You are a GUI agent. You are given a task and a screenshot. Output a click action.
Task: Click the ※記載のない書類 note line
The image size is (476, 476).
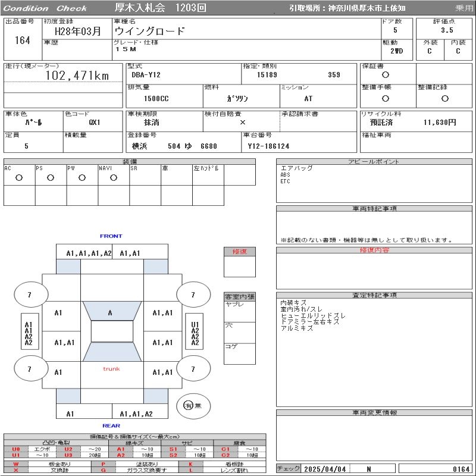coord(367,240)
